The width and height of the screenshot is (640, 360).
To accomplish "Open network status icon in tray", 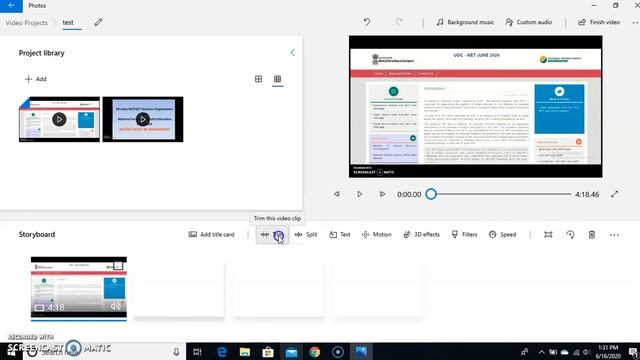I will point(576,352).
